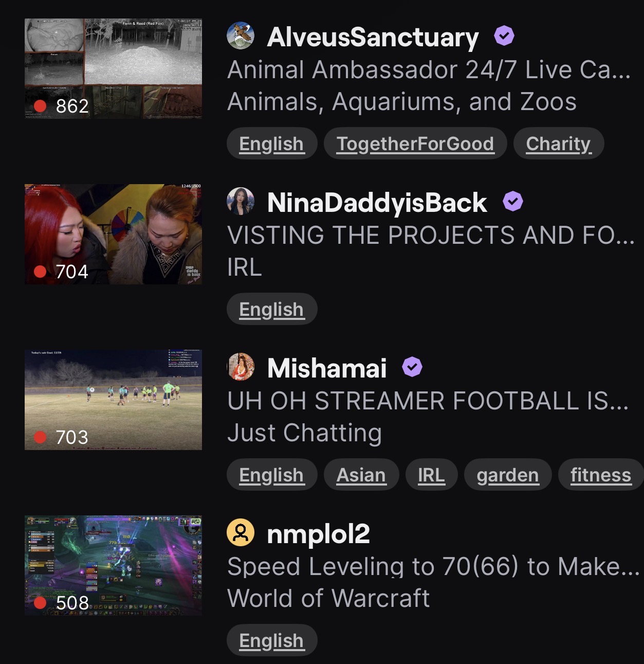This screenshot has width=644, height=664.
Task: Select the garden tag
Action: pos(508,475)
